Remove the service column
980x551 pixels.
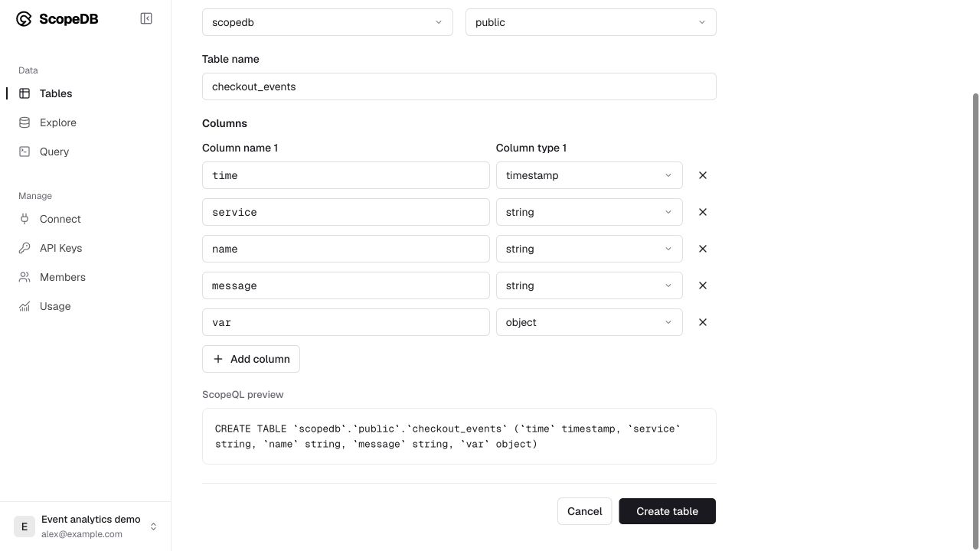point(703,212)
